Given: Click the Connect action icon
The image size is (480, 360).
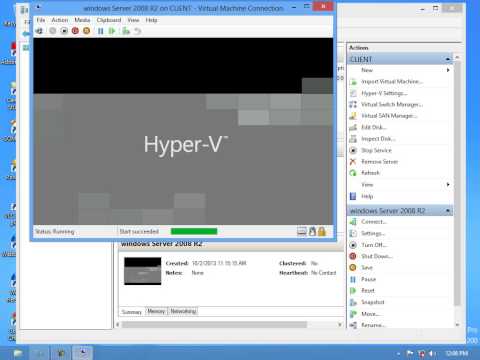Looking at the screenshot, I should (353, 222).
